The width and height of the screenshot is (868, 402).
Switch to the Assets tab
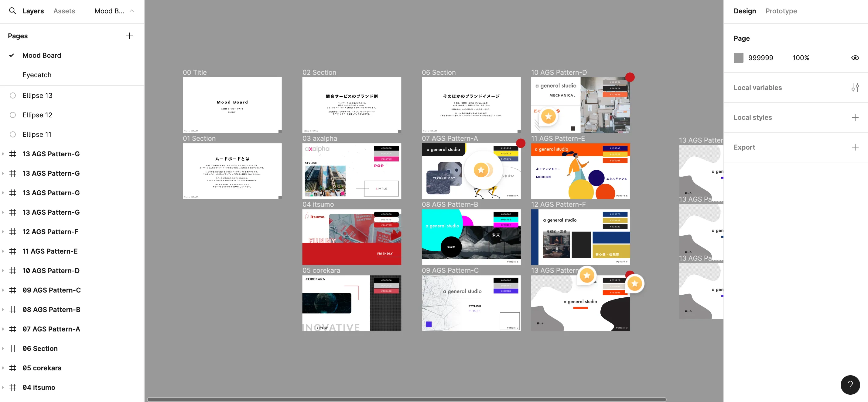(x=64, y=11)
